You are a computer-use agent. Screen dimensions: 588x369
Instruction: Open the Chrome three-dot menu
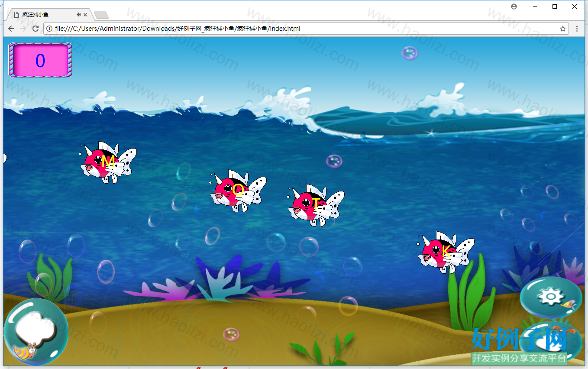coord(577,29)
